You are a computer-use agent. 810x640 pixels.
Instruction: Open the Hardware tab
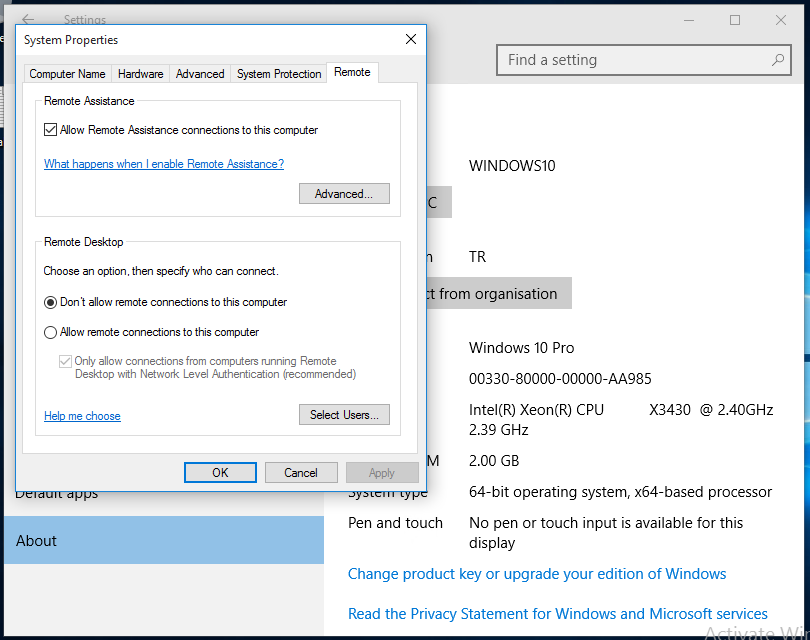140,74
